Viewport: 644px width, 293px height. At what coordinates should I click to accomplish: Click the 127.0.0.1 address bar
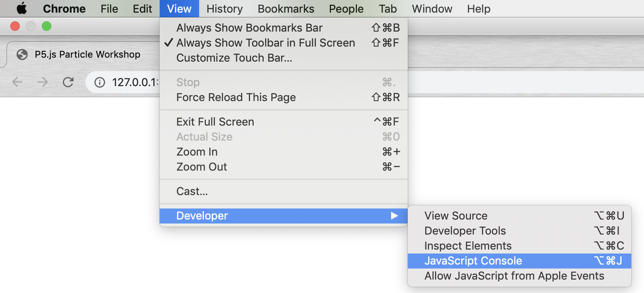pyautogui.click(x=135, y=82)
